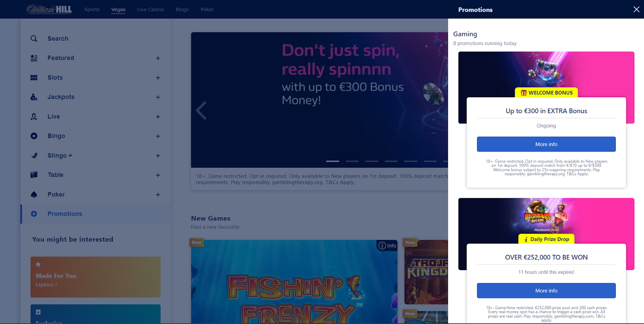Click the Promotions badge icon in sidebar
This screenshot has height=324, width=644.
tap(34, 214)
